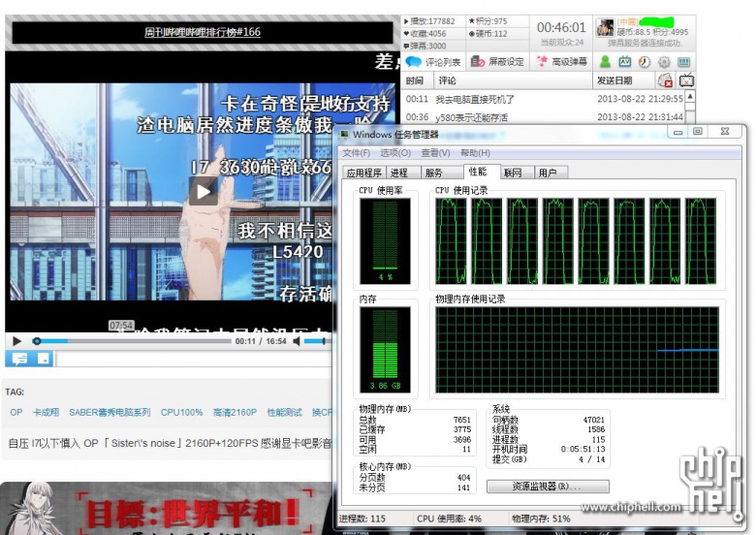Click the Task Manager title bar icon
The image size is (756, 535).
tap(344, 135)
